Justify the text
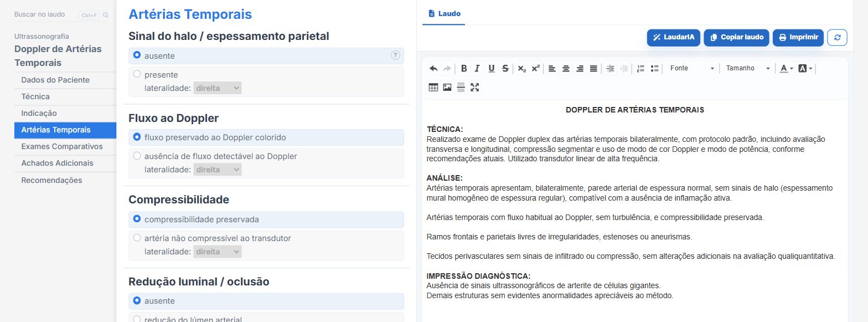This screenshot has width=868, height=322. (593, 68)
